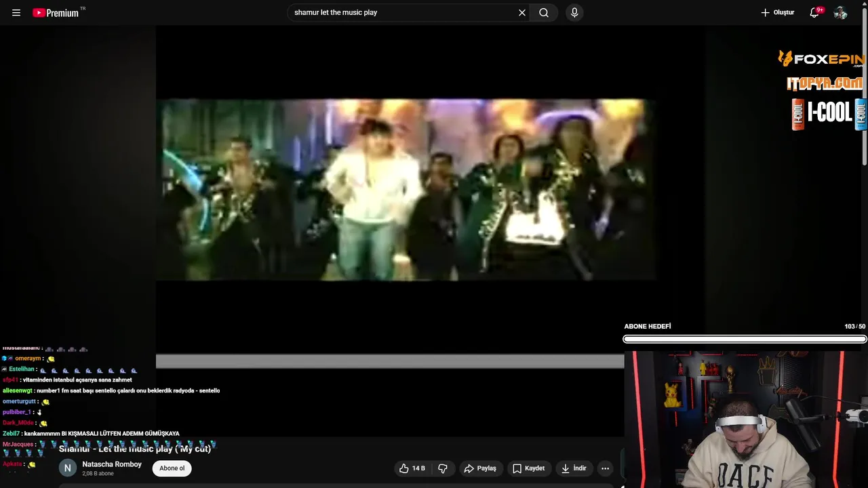868x488 pixels.
Task: Click chat username Estelihan
Action: click(x=22, y=369)
